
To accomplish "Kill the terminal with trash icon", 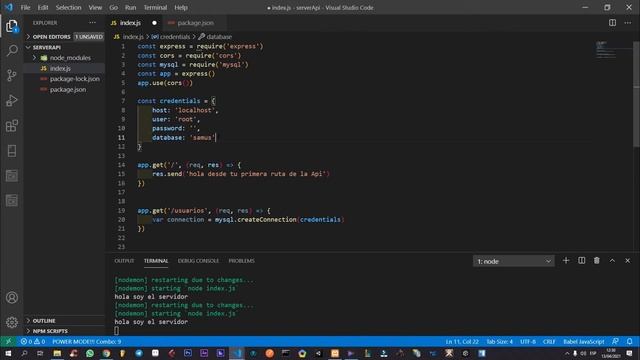I will [x=597, y=260].
